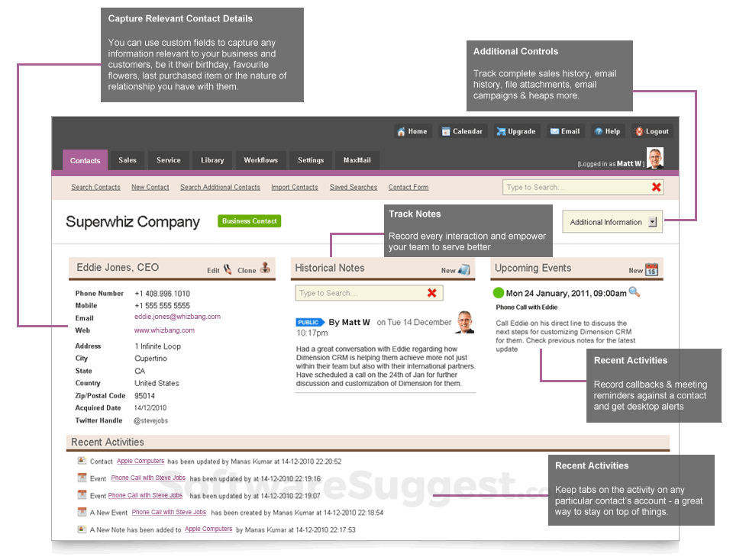Viewport: 733px width, 560px height.
Task: Click Matt W's profile photo thumbnail
Action: pyautogui.click(x=654, y=158)
